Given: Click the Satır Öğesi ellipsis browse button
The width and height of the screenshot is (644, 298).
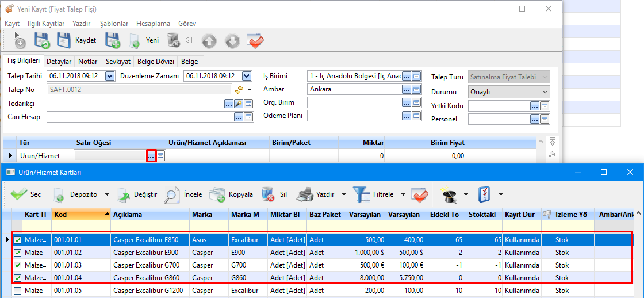Looking at the screenshot, I should (x=151, y=156).
